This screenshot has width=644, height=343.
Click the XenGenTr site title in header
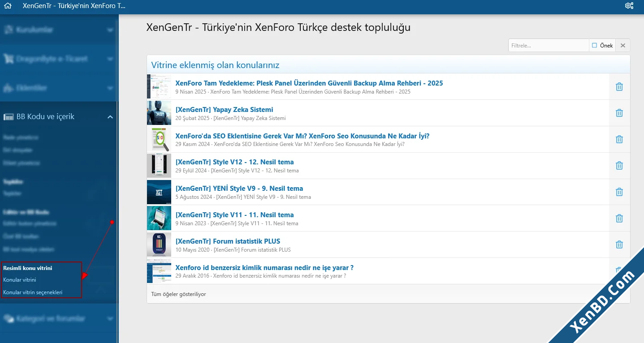pos(74,6)
